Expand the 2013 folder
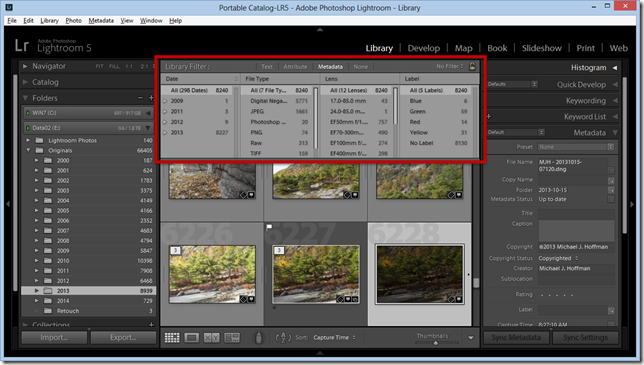644x365 pixels. coord(37,291)
